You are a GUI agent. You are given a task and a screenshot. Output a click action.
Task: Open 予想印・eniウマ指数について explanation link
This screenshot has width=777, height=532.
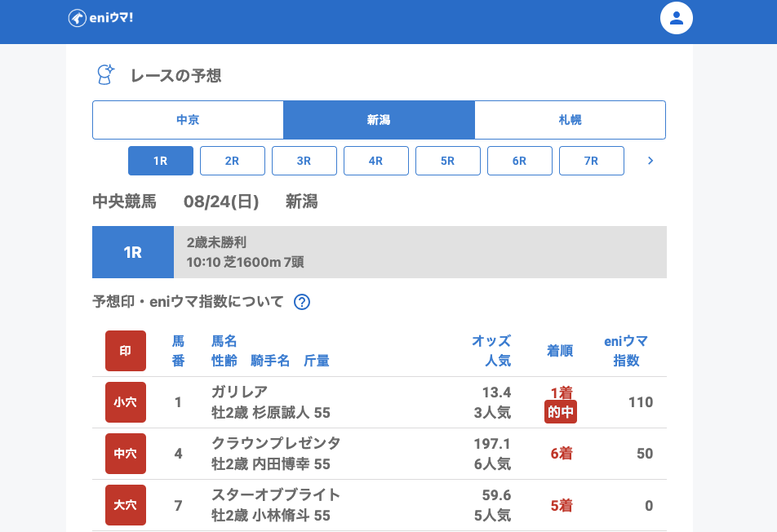[x=189, y=302]
